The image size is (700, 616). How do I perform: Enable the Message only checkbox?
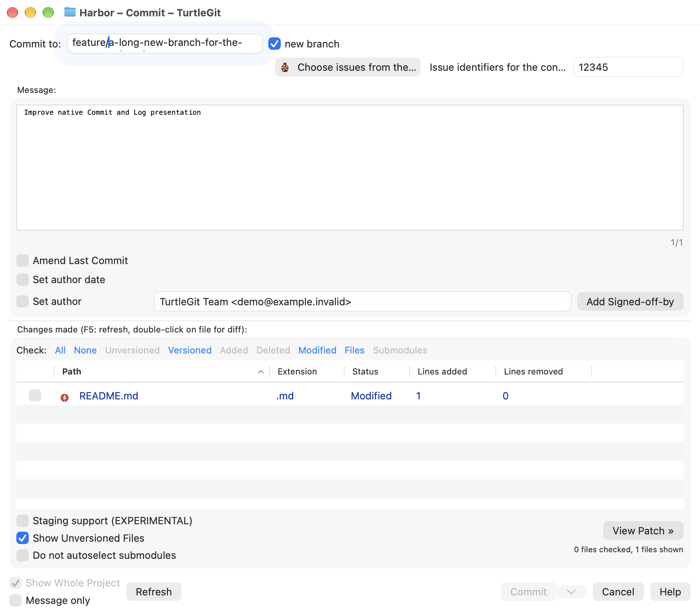pyautogui.click(x=16, y=600)
